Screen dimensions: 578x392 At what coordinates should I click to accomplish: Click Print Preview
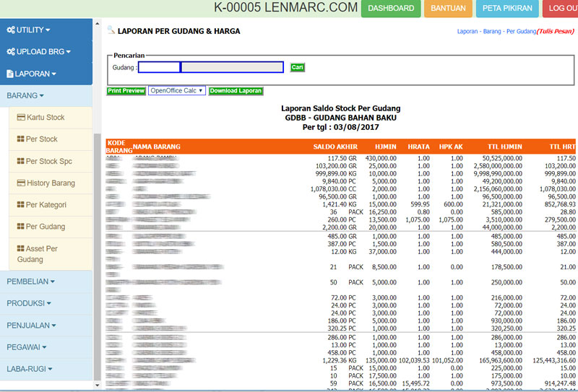[x=126, y=91]
